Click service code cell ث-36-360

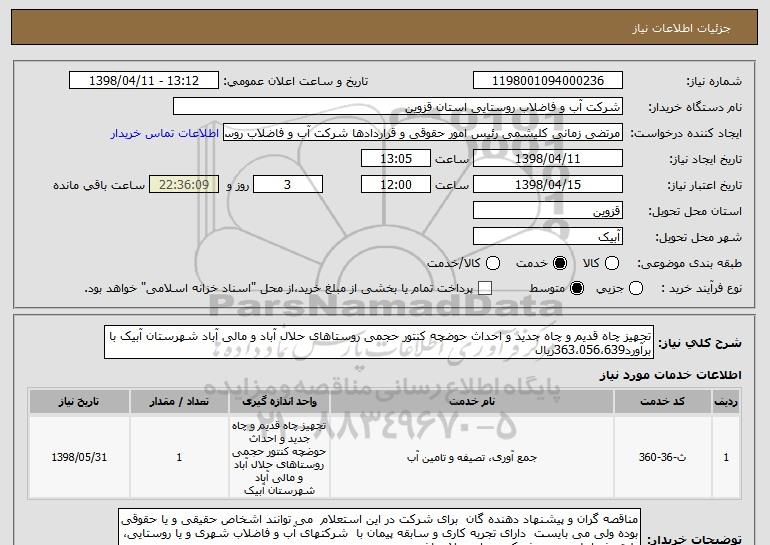click(x=662, y=458)
